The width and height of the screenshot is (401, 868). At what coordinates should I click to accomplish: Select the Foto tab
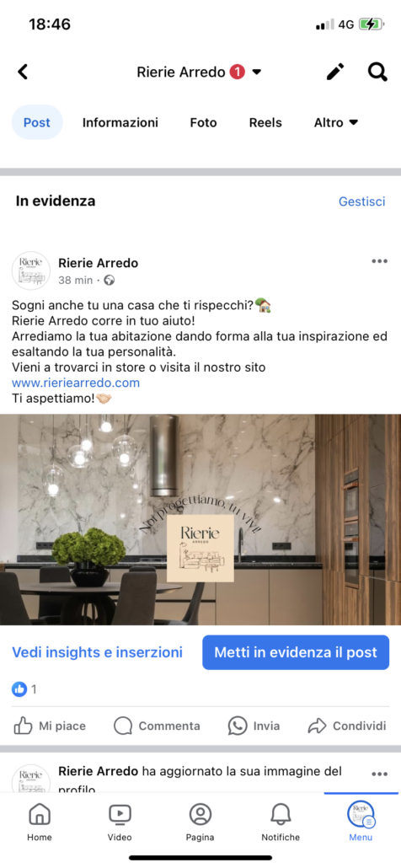tap(204, 122)
